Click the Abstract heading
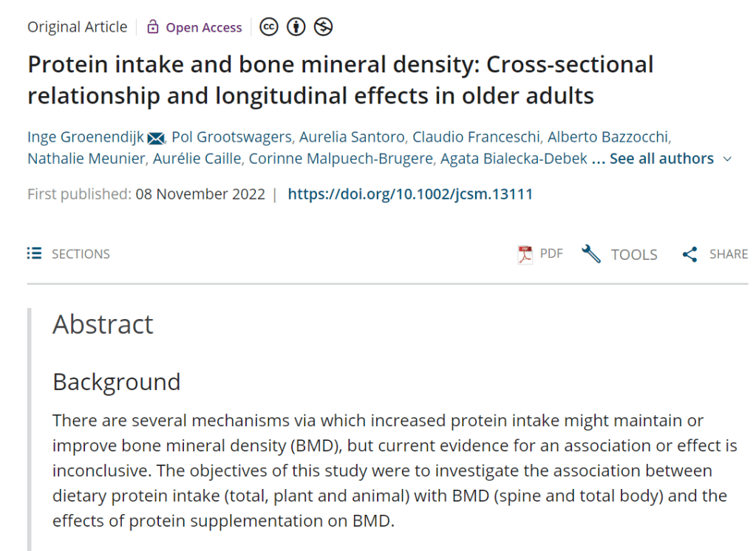Image resolution: width=756 pixels, height=551 pixels. (x=103, y=324)
